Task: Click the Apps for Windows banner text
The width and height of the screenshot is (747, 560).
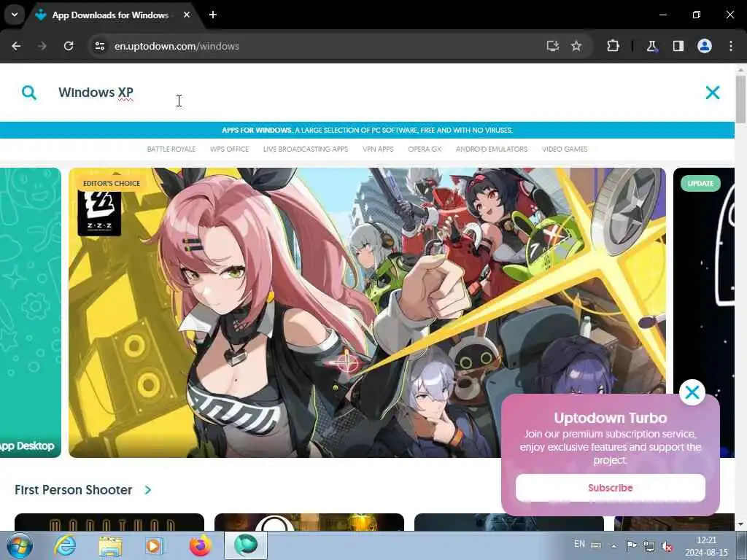Action: point(368,130)
